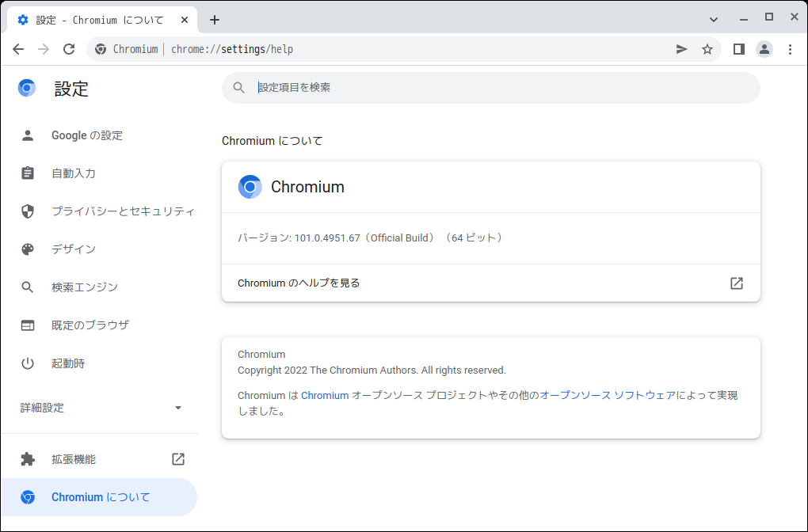Viewport: 808px width, 532px height.
Task: Click the Chromium について page heading
Action: (x=272, y=141)
